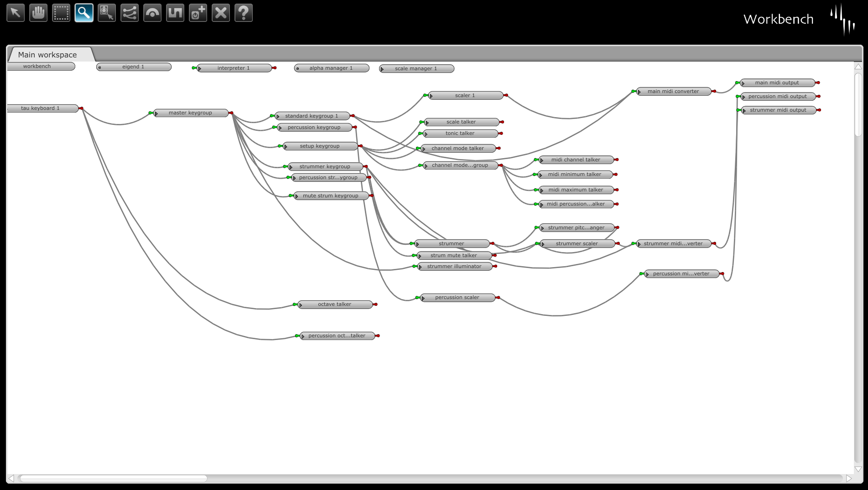The image size is (868, 490).
Task: Click the magnifier zoom tool
Action: tap(84, 13)
